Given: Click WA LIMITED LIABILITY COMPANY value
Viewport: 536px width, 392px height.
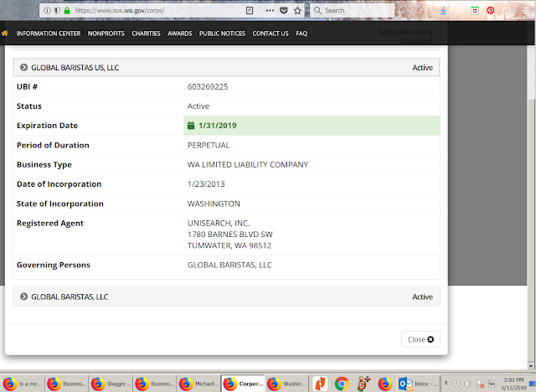Looking at the screenshot, I should point(248,165).
